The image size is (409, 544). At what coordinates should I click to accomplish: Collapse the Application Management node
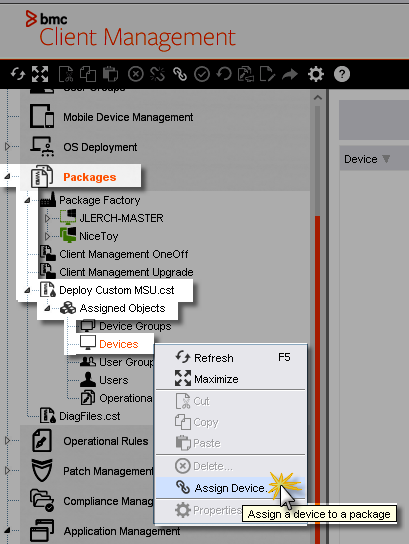coord(7,530)
